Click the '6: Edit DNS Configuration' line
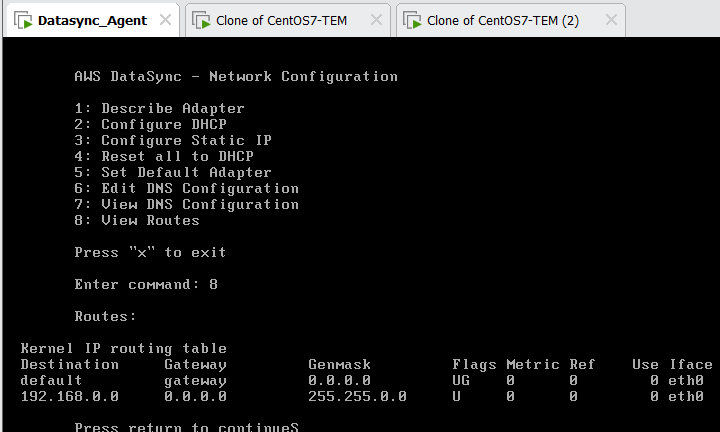The height and width of the screenshot is (432, 720). 186,188
